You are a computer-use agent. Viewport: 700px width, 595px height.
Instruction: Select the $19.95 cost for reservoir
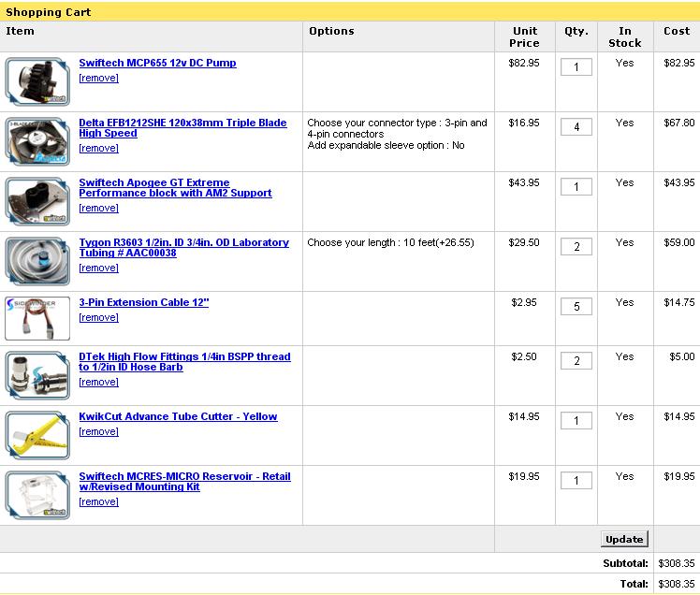[x=679, y=476]
